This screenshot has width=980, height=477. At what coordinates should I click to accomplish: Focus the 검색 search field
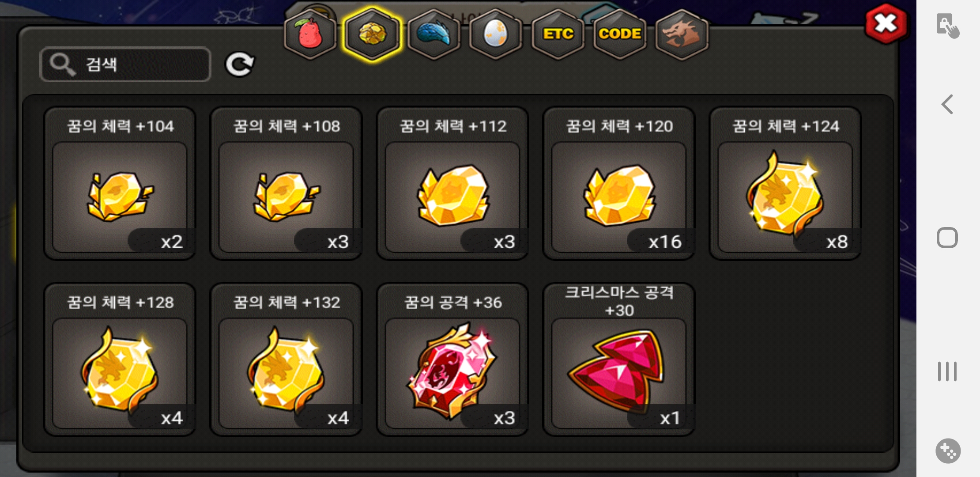click(x=125, y=64)
